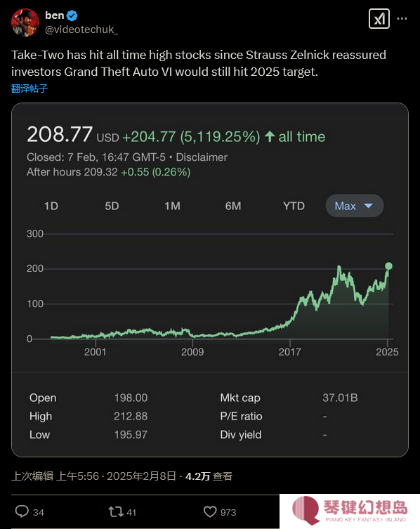
Task: Click the blue verified badge
Action: (72, 15)
